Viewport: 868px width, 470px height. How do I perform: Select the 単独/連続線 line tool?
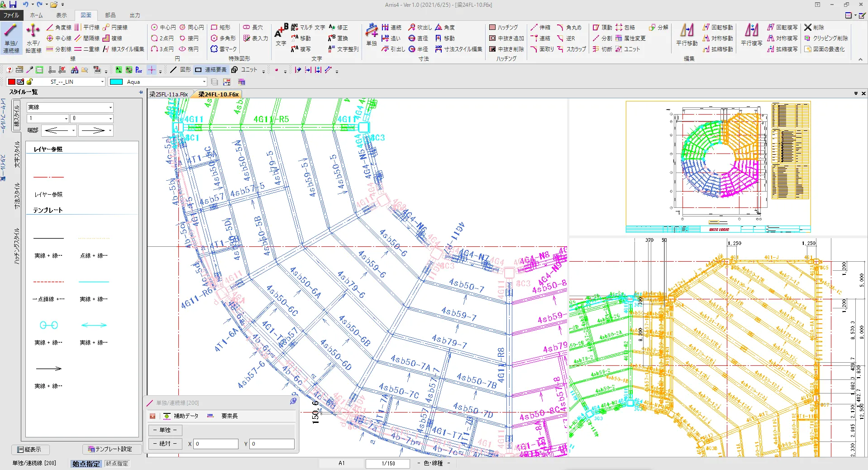[x=11, y=38]
